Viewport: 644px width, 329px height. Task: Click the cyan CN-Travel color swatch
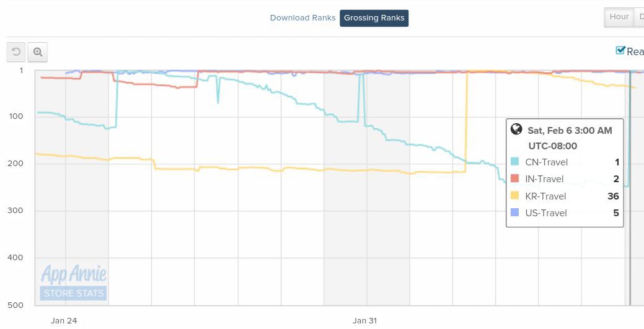click(514, 162)
